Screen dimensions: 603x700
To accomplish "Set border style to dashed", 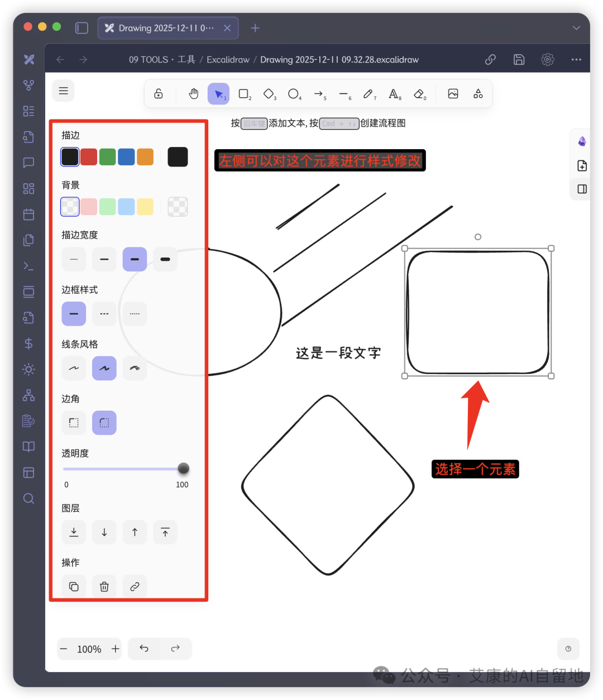I will click(x=104, y=314).
